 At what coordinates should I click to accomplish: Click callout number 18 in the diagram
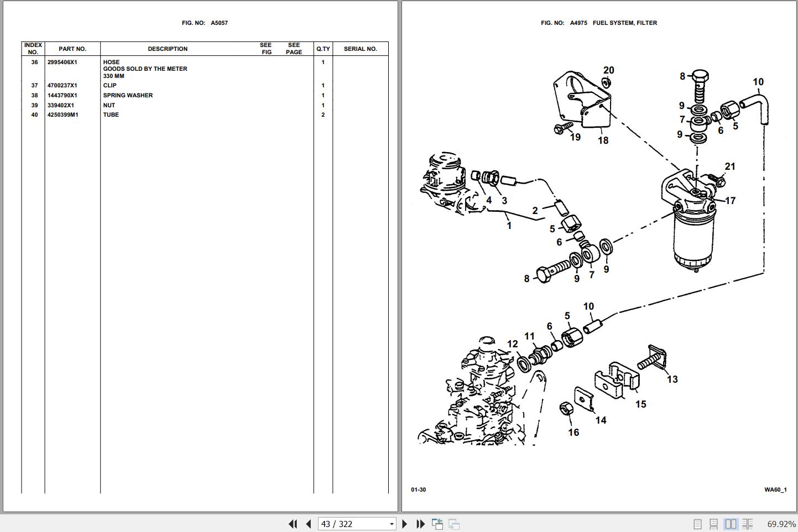tap(603, 140)
